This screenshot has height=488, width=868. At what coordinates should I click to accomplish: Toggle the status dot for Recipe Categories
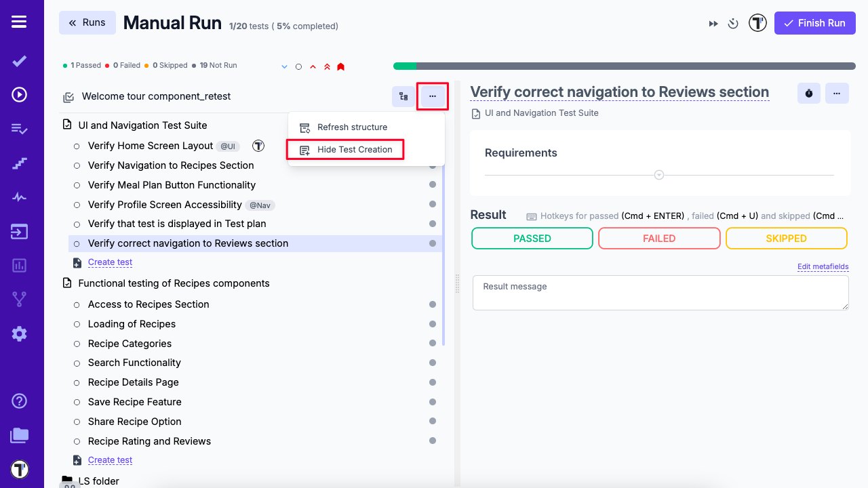coord(433,344)
